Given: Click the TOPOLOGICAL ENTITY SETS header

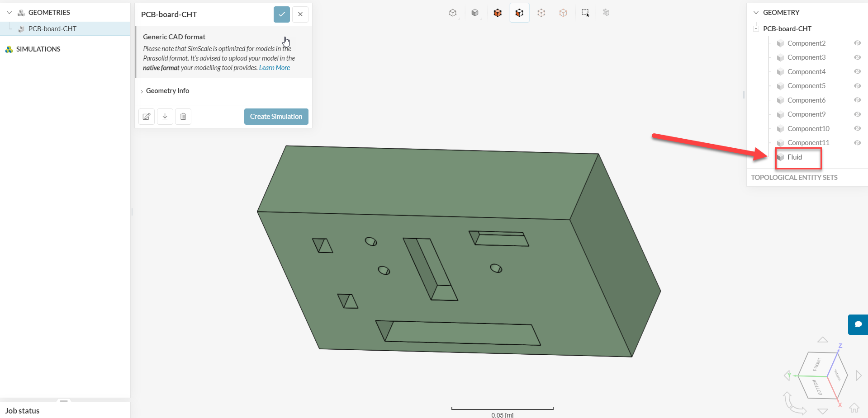Looking at the screenshot, I should pyautogui.click(x=794, y=178).
